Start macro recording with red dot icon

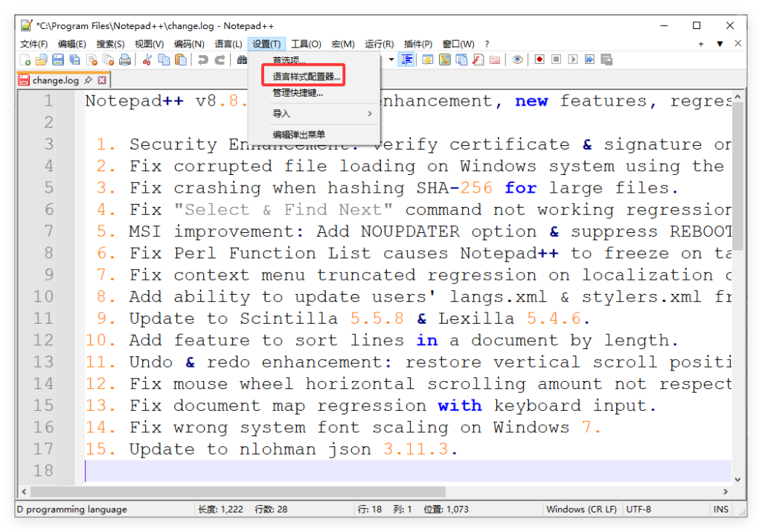tap(540, 60)
